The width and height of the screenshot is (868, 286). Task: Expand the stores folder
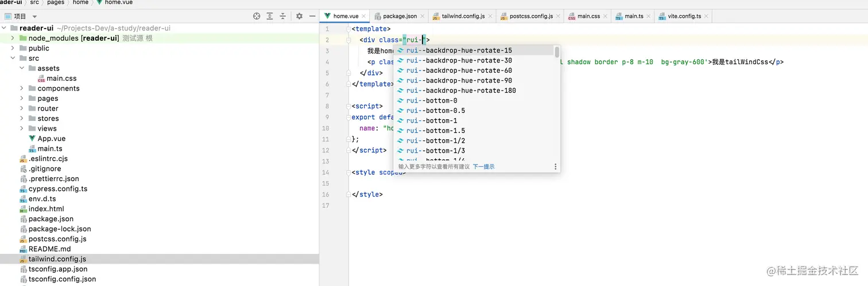tap(22, 119)
